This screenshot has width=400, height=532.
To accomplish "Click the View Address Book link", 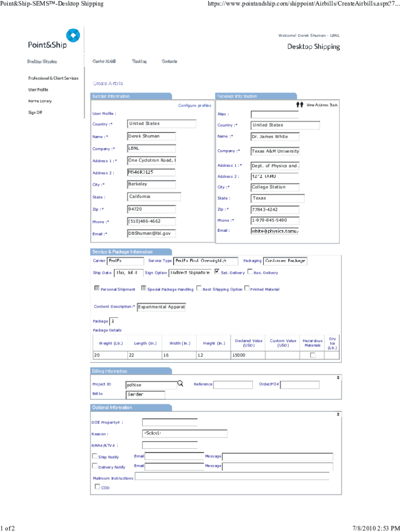I will coord(322,105).
